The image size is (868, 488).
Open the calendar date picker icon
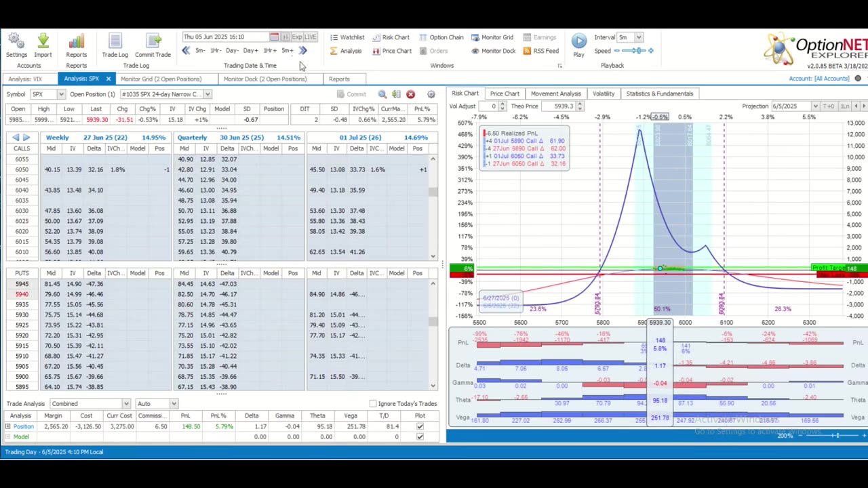tap(274, 37)
